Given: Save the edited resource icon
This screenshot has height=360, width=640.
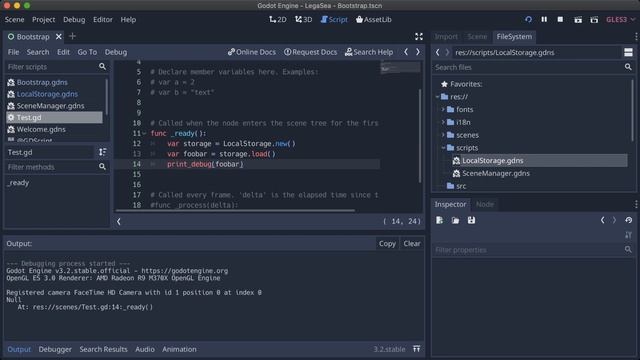Looking at the screenshot, I should (x=471, y=220).
